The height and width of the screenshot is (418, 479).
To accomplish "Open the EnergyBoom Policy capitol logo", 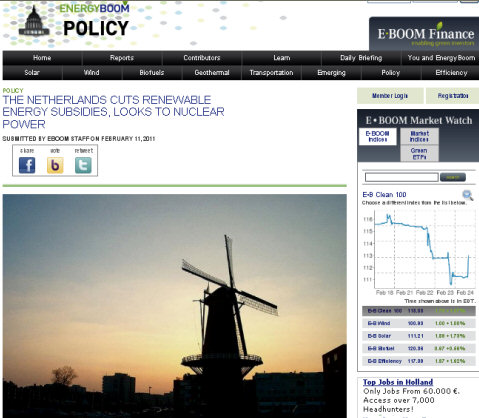I will pos(34,21).
